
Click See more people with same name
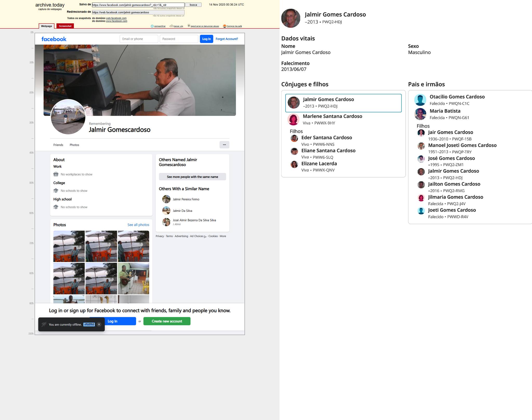point(192,177)
